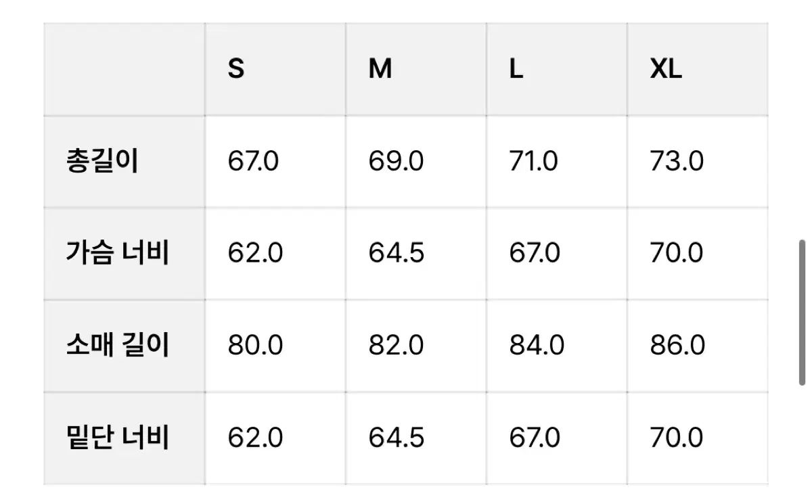Click the L size column header
This screenshot has width=812, height=504.
coord(516,69)
